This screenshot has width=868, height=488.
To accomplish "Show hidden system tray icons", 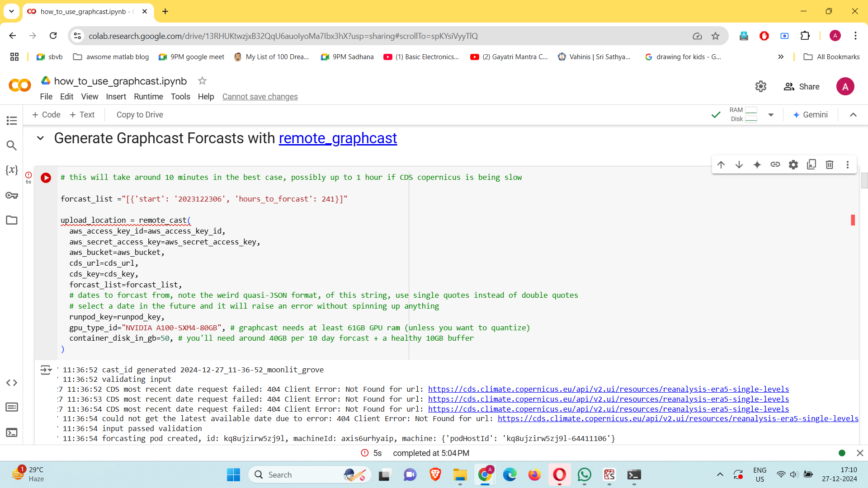I will [720, 474].
